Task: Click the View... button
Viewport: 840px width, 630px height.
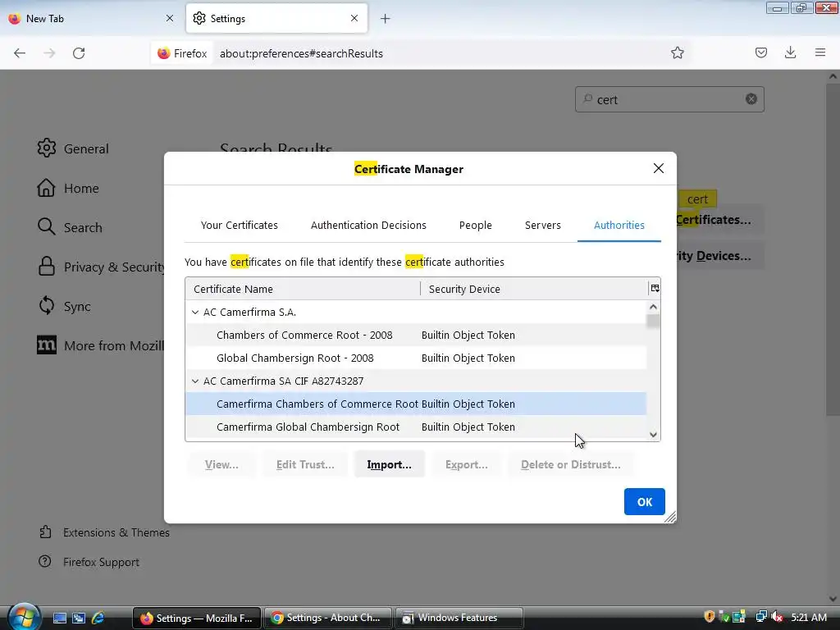Action: click(x=221, y=464)
